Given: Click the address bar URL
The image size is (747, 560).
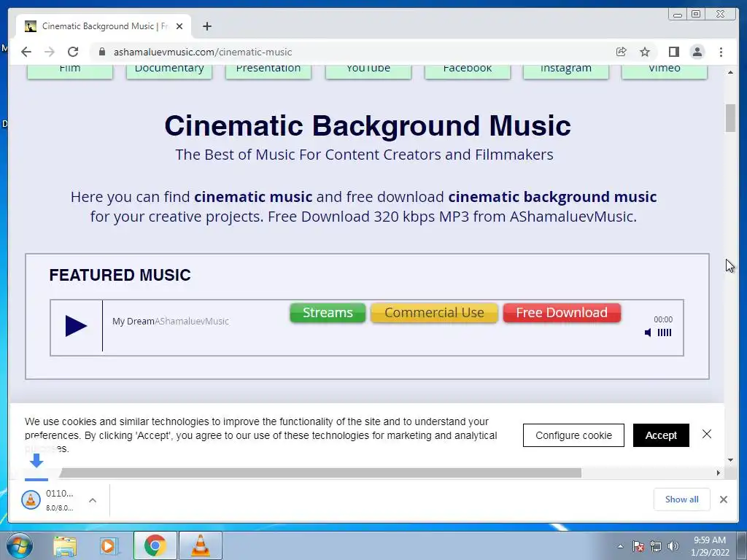Looking at the screenshot, I should [203, 52].
